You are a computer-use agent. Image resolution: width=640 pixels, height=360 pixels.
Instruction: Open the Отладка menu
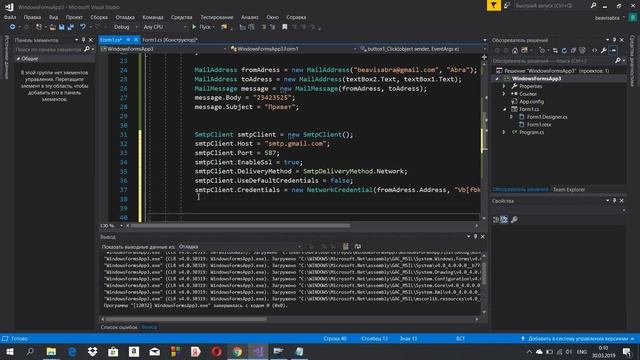click(125, 17)
